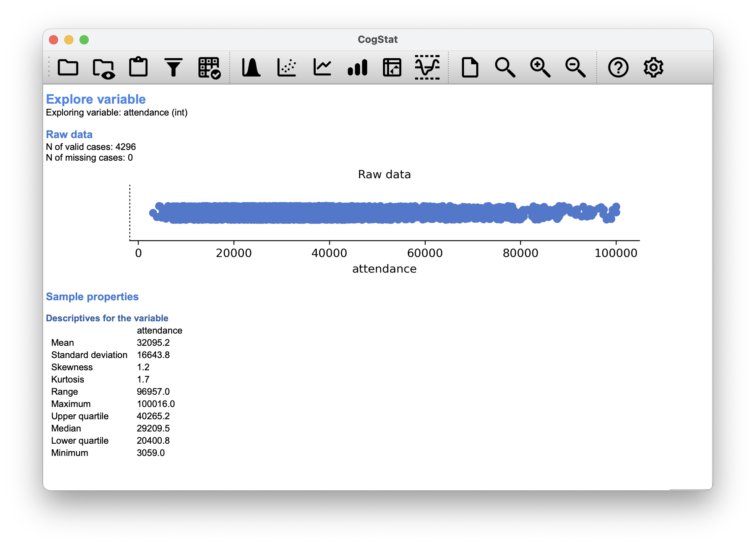
Task: Open the reliability analysis tool
Action: tap(428, 67)
